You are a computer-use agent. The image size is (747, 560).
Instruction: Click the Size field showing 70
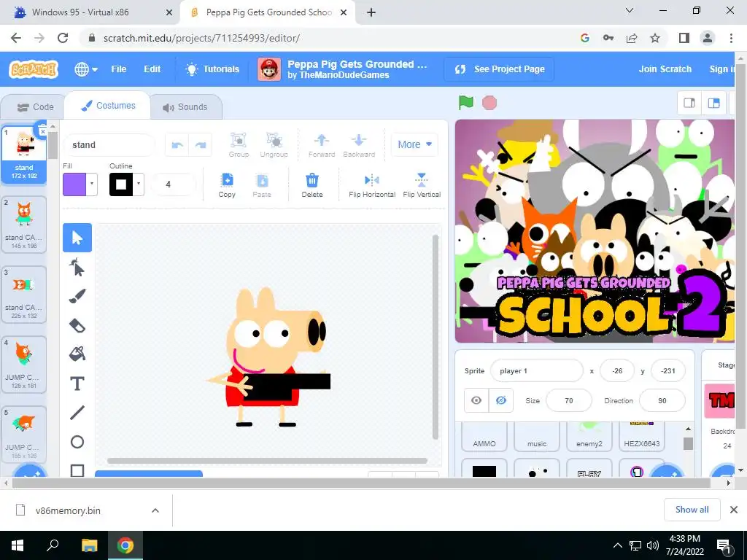click(569, 400)
